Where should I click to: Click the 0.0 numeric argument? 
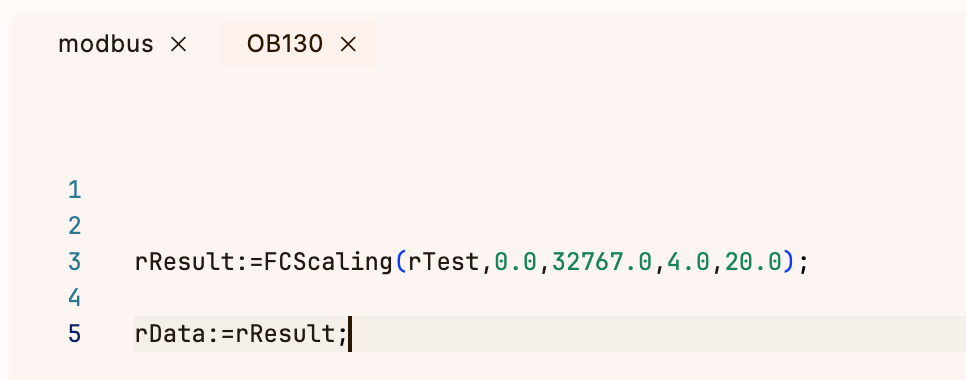tap(515, 262)
